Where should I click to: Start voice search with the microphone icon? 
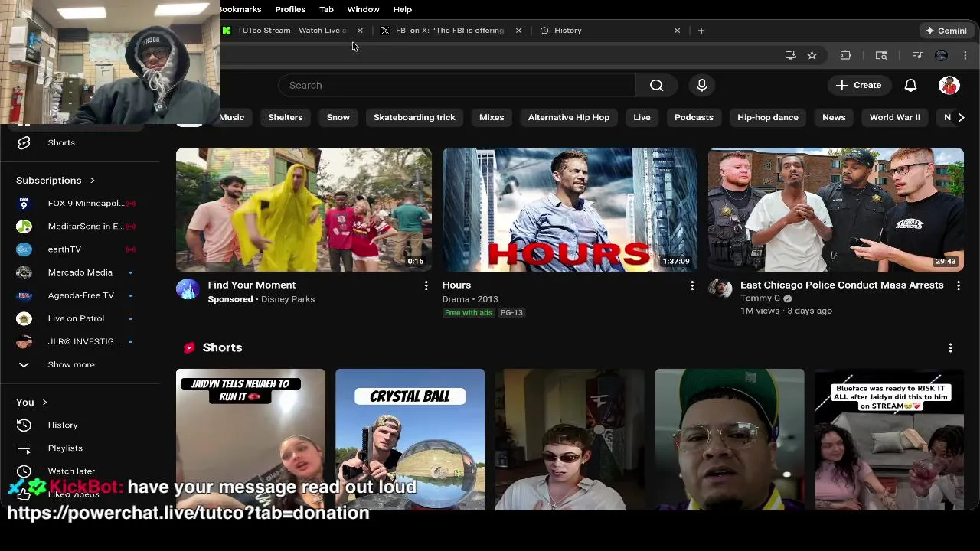(x=702, y=85)
